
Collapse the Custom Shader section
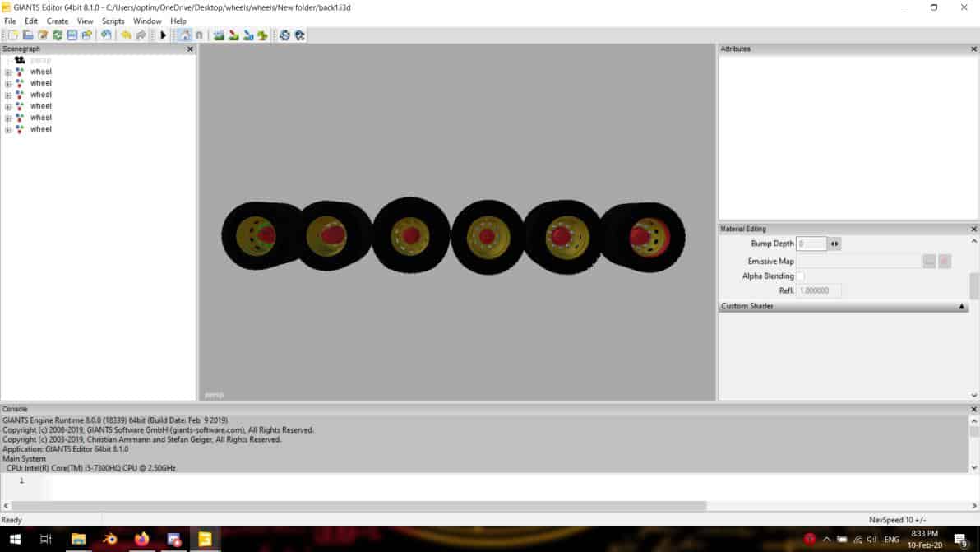click(x=962, y=306)
